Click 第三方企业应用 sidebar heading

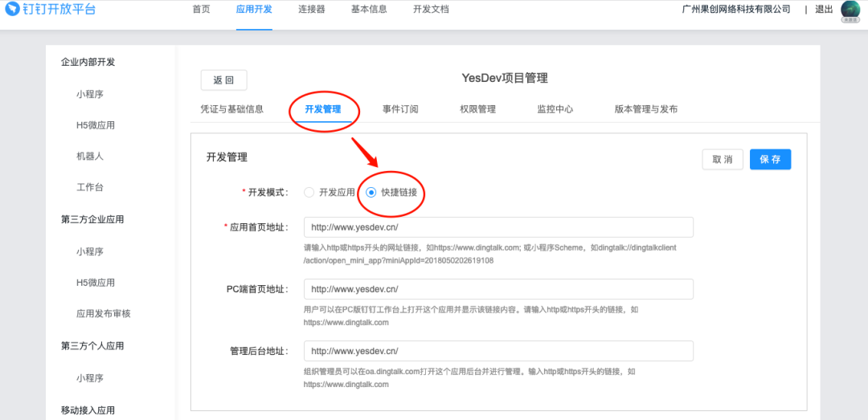92,219
